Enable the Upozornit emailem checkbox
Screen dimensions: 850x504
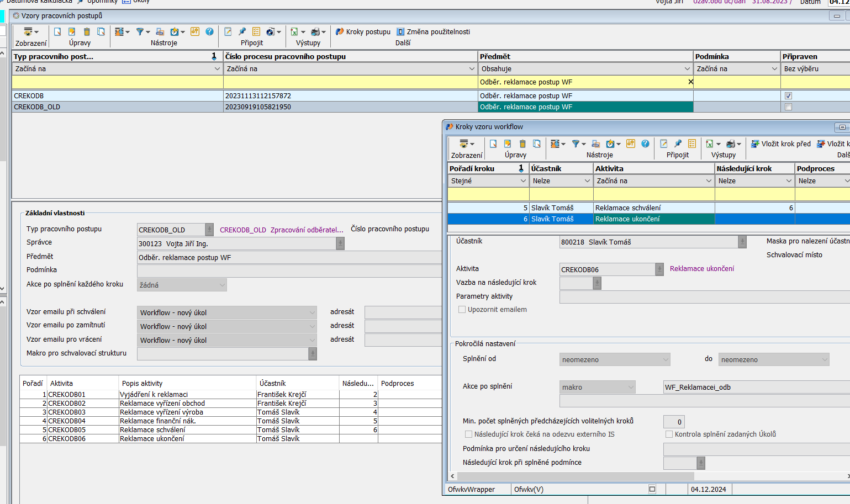click(x=462, y=310)
